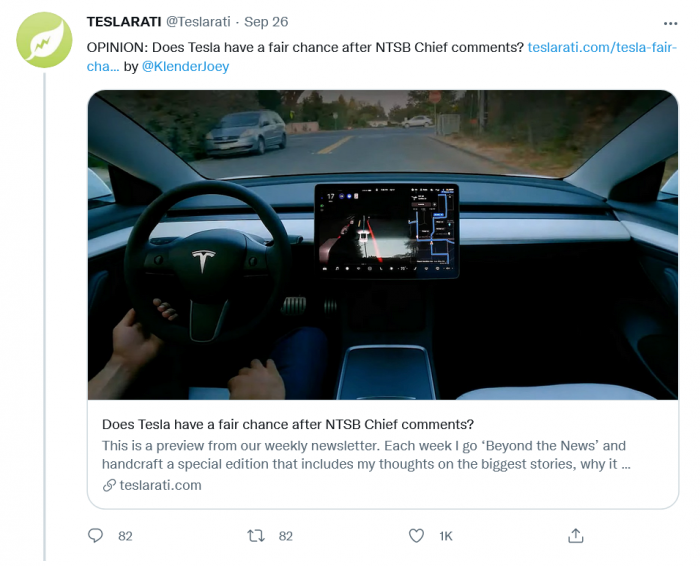Open the TESLARATI display name profile
Screen dimensions: 700x566
tap(123, 21)
